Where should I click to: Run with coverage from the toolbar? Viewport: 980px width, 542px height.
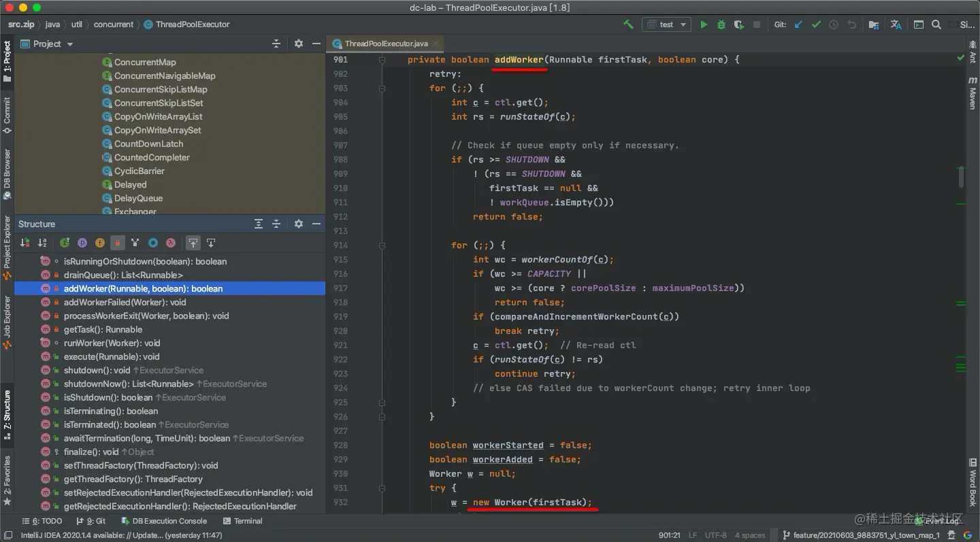coord(739,24)
